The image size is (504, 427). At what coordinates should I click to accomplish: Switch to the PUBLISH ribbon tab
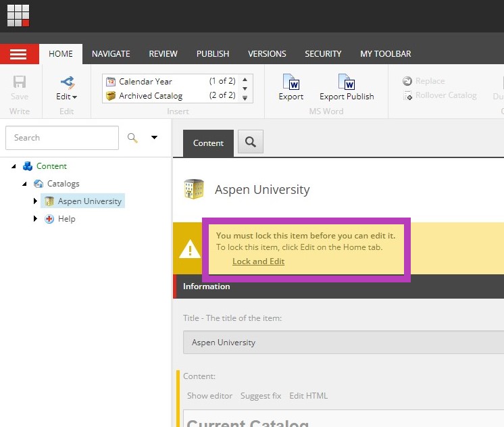(213, 54)
